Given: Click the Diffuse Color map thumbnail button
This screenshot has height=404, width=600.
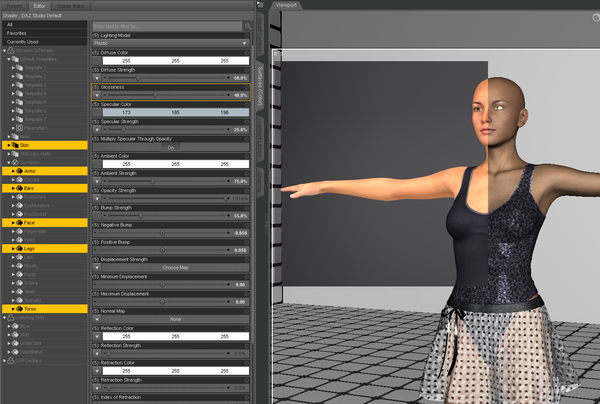Looking at the screenshot, I should (x=97, y=61).
